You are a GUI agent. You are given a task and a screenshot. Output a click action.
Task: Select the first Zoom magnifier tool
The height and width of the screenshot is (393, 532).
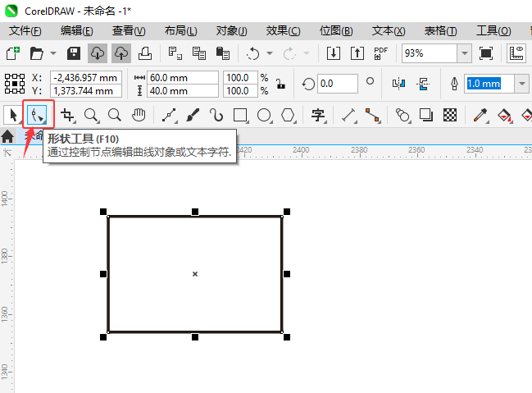click(91, 115)
